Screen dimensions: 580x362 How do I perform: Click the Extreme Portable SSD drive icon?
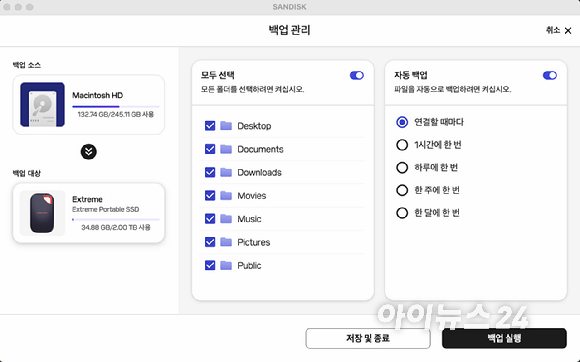[42, 213]
